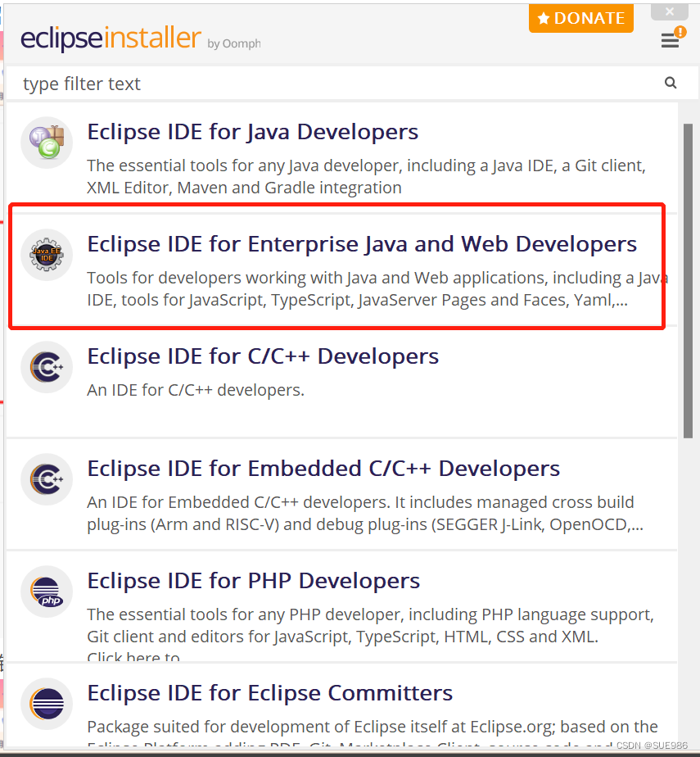Open the hamburger menu

[670, 41]
